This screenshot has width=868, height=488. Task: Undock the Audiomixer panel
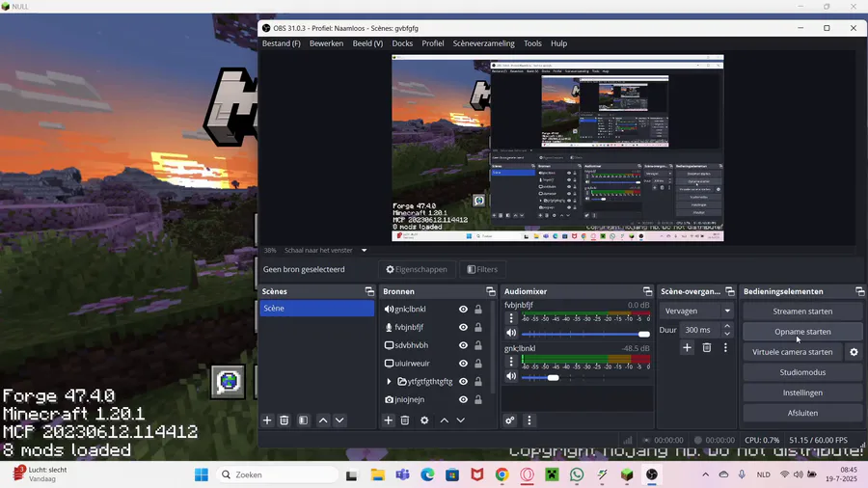[648, 291]
